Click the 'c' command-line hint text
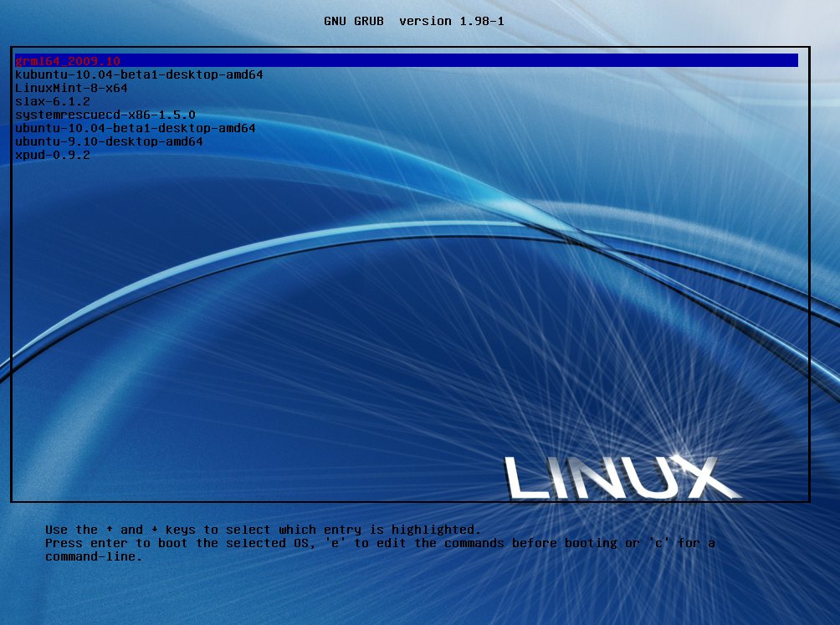The image size is (840, 625). point(660,542)
